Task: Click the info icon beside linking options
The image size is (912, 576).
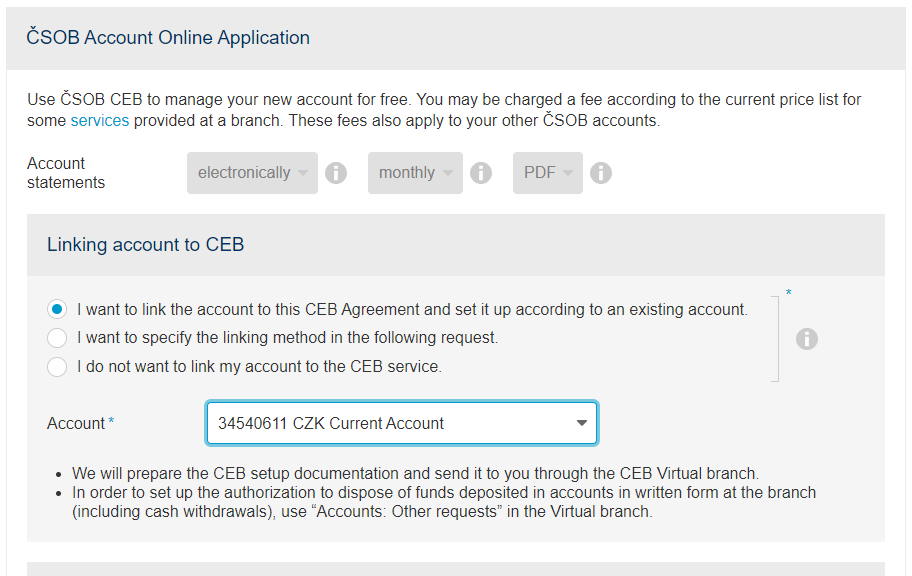Action: (x=807, y=339)
